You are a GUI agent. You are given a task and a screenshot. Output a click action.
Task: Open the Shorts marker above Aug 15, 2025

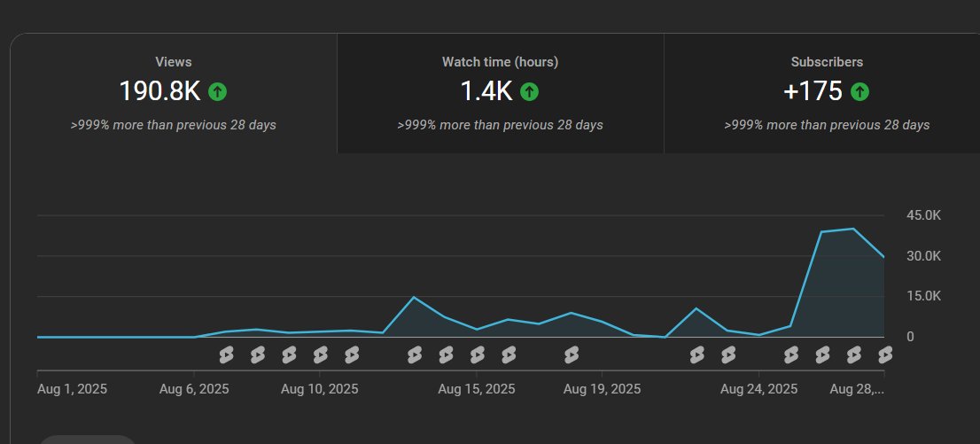pyautogui.click(x=478, y=356)
